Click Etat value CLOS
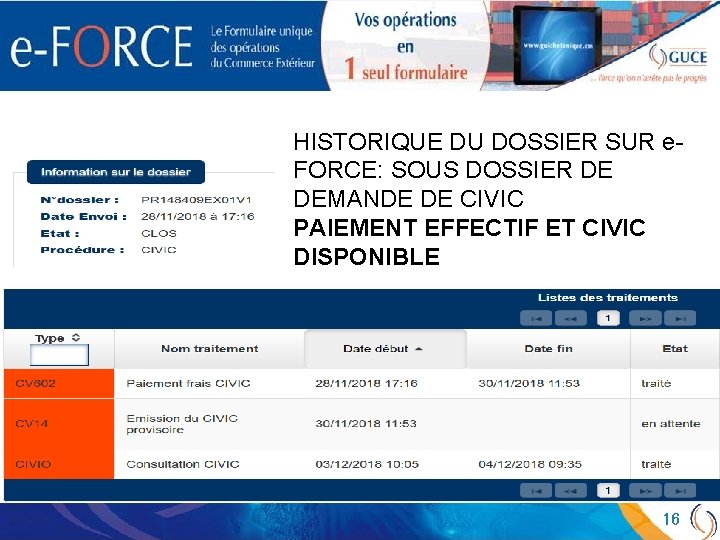The image size is (720, 540). click(x=159, y=233)
